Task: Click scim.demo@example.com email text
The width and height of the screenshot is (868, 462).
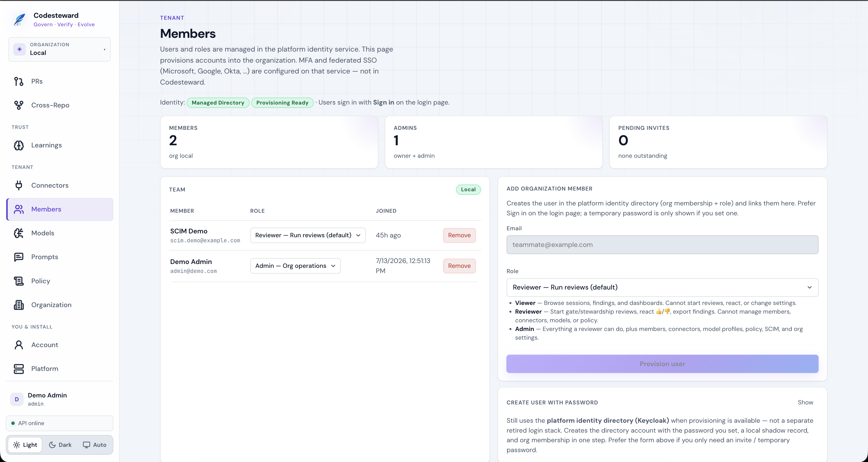Action: click(x=205, y=241)
